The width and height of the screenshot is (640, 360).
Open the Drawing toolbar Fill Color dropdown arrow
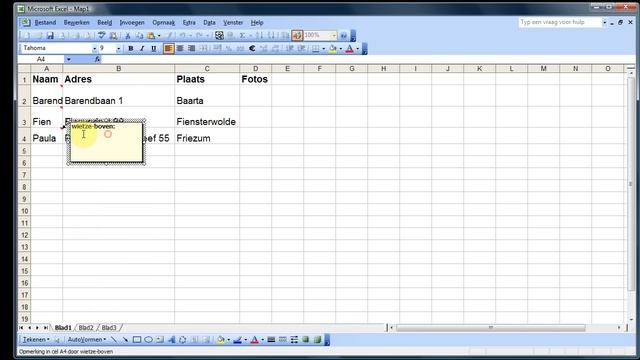click(228, 340)
